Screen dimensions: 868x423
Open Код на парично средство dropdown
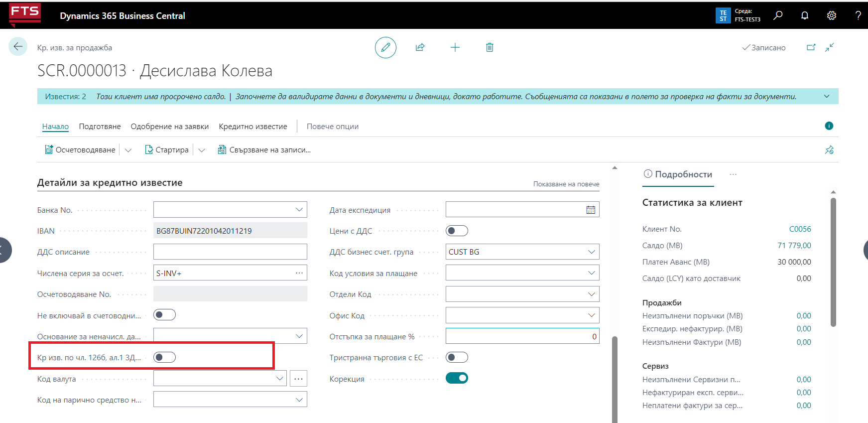coord(299,400)
